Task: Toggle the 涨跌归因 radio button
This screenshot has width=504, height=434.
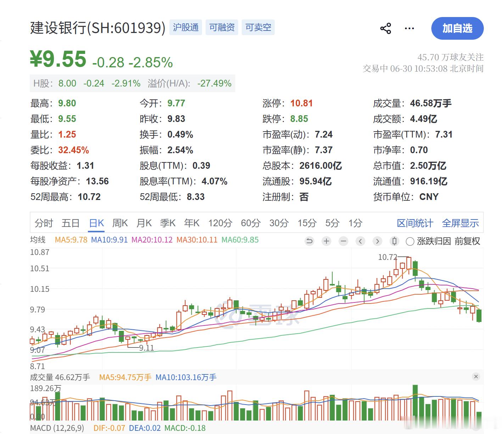Action: [410, 242]
